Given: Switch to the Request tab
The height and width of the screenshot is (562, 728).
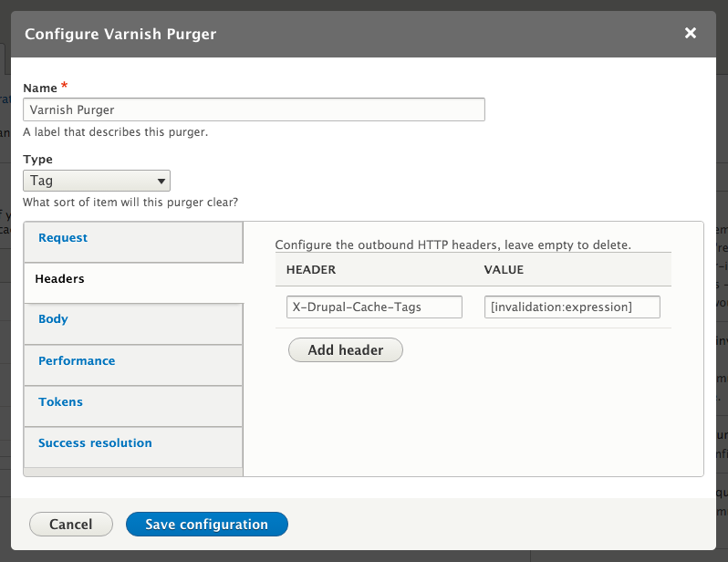Looking at the screenshot, I should click(x=134, y=242).
